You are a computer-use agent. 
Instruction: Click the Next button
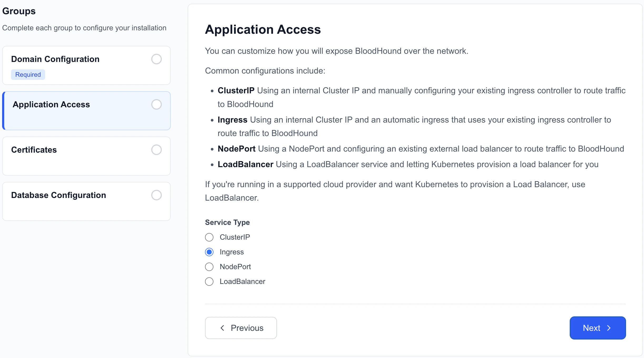point(598,328)
